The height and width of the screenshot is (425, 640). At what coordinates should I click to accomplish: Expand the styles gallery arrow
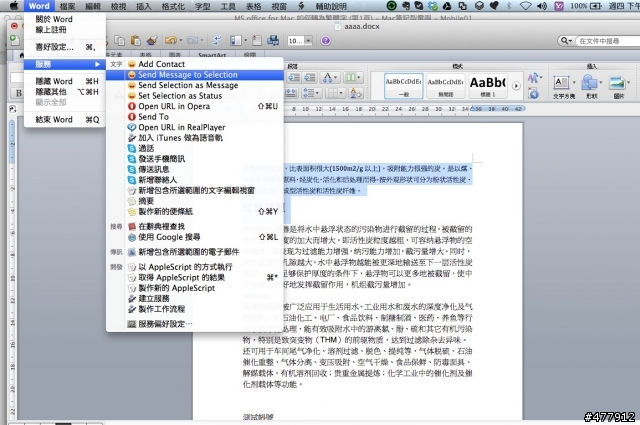[x=516, y=86]
